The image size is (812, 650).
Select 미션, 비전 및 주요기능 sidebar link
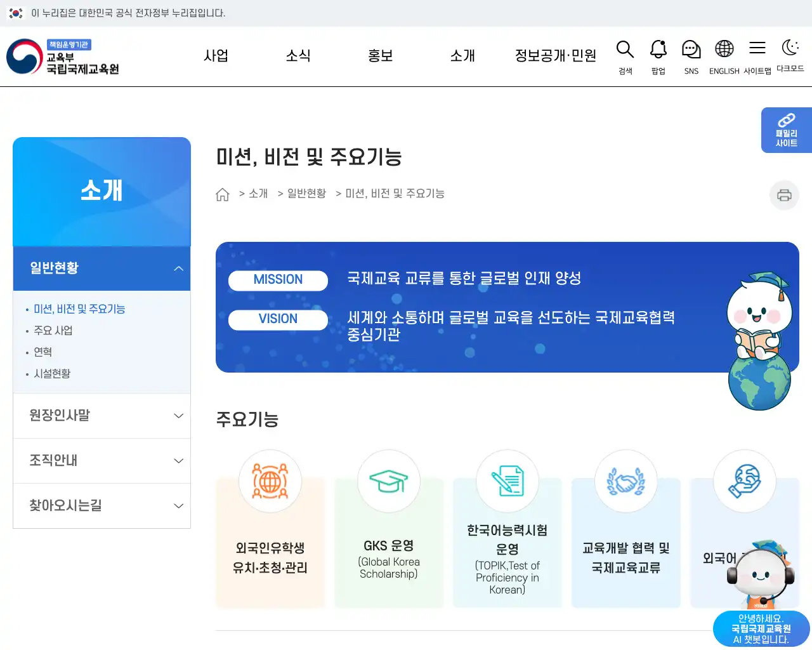(x=79, y=309)
